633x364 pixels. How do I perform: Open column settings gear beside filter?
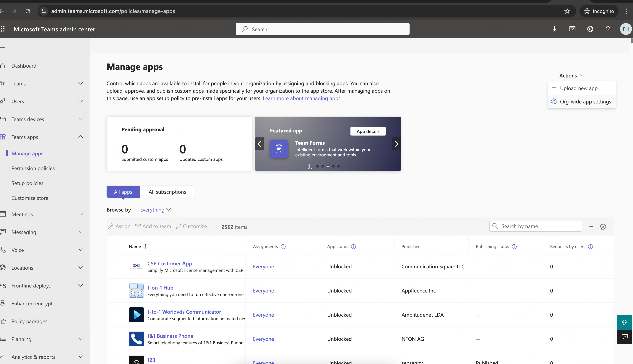603,227
